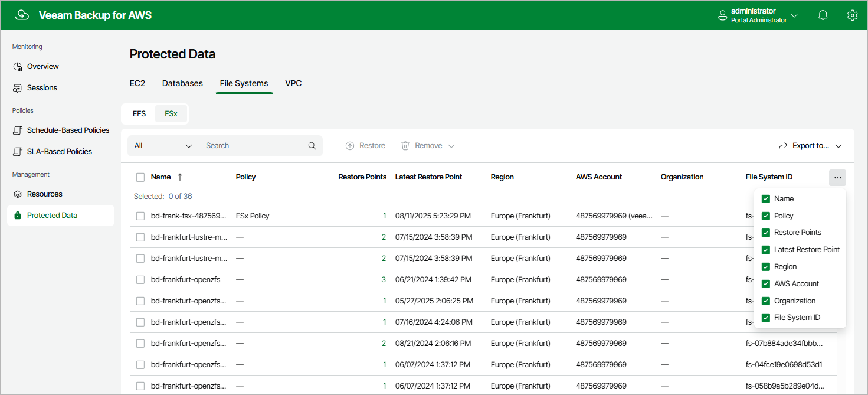Click restore points link dated 08/21/2024
Viewport: 868px width, 395px height.
(384, 344)
